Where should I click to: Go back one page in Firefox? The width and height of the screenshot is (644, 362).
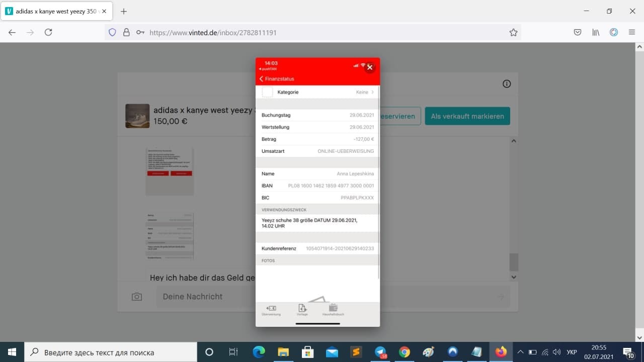(12, 32)
